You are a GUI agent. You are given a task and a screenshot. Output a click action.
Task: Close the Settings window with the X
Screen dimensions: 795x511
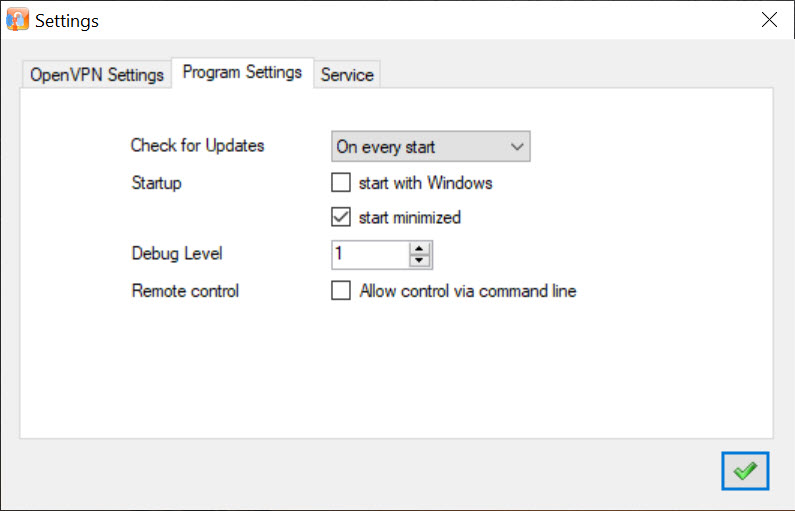pos(769,20)
